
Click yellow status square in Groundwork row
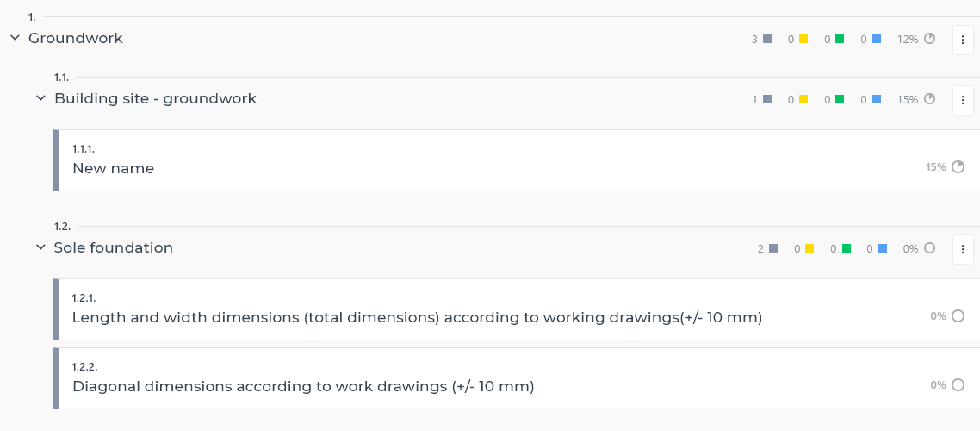[x=803, y=39]
